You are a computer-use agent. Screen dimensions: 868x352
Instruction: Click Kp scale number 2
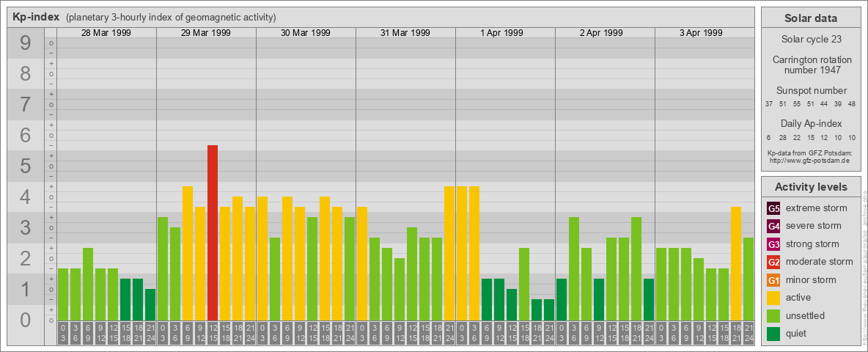(26, 258)
